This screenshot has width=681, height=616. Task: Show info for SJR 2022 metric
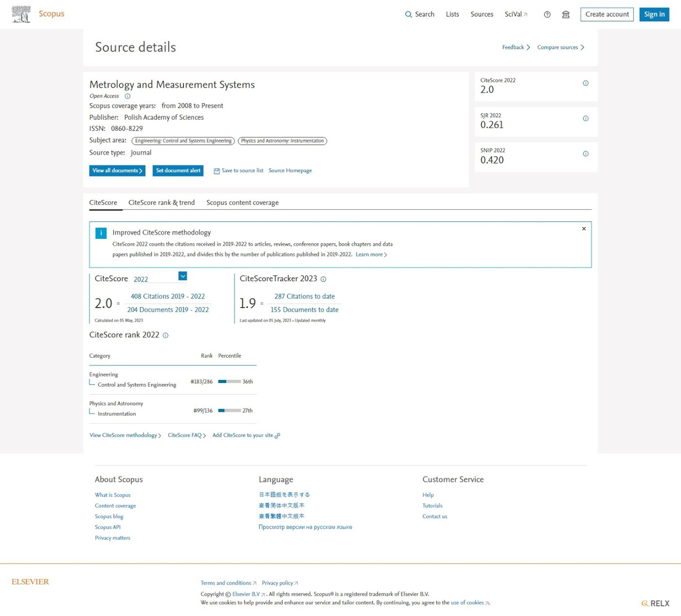(585, 118)
